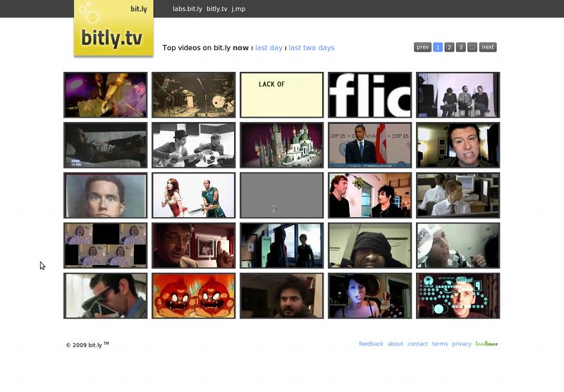Open the privacy footer link
Image resolution: width=564 pixels, height=392 pixels.
pyautogui.click(x=462, y=344)
